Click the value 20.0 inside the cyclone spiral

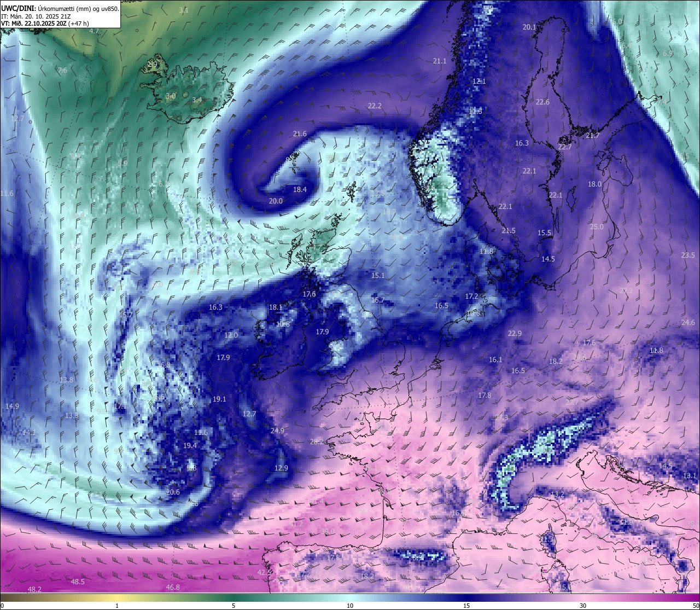tap(276, 201)
